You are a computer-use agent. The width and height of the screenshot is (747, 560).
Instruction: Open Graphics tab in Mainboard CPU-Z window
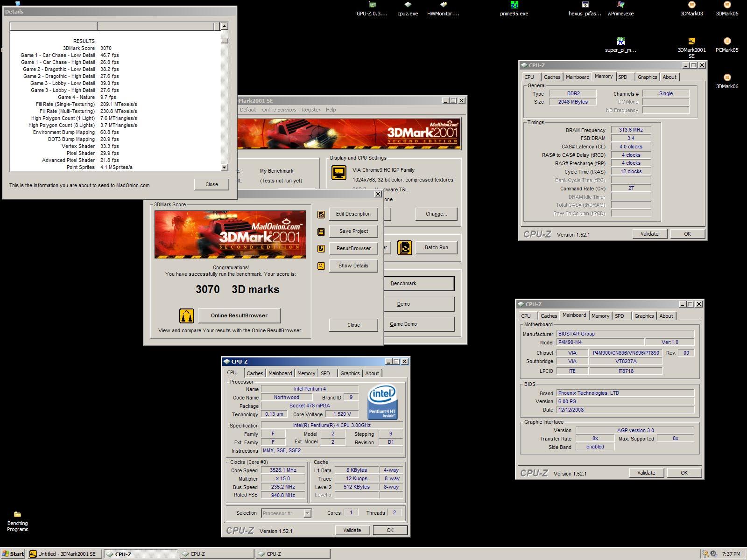644,316
